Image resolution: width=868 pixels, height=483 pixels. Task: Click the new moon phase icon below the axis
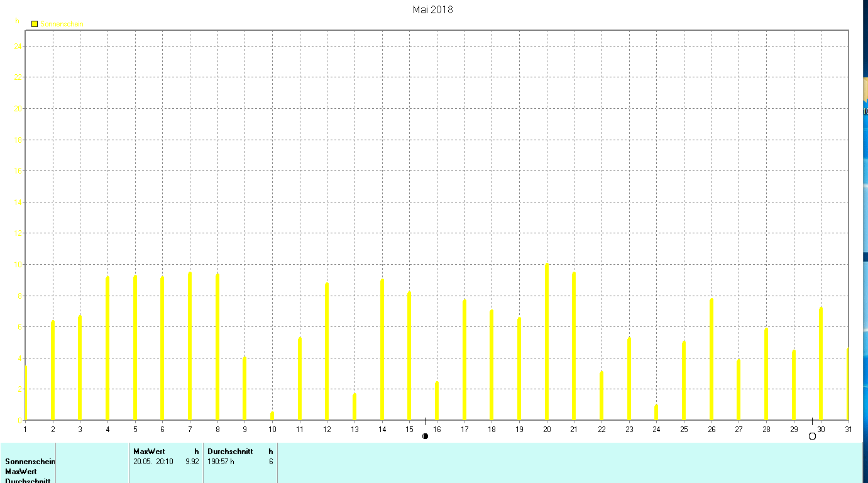425,436
